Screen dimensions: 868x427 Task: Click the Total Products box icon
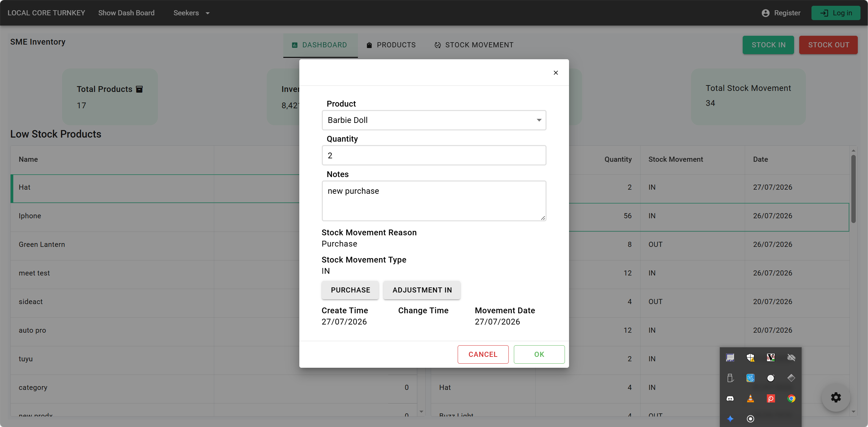pos(139,89)
